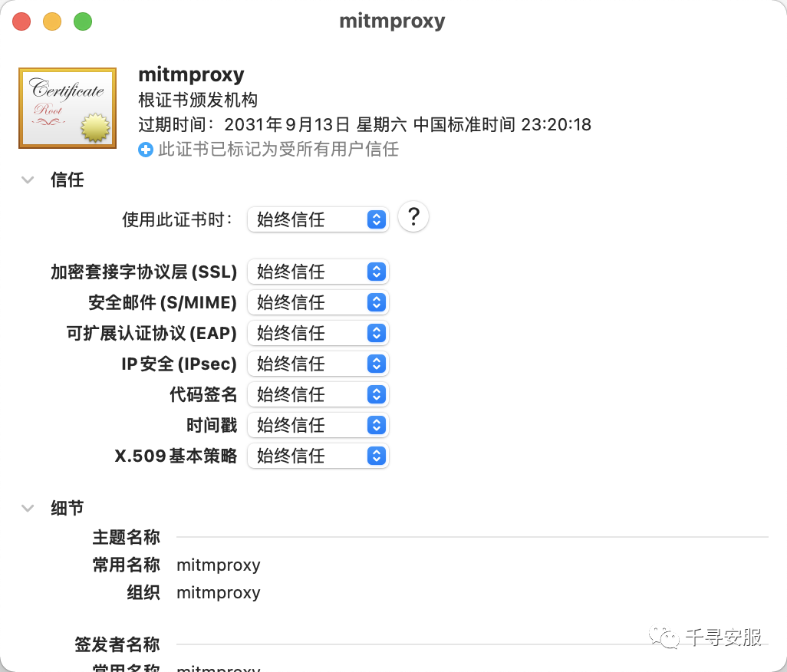787x672 pixels.
Task: Collapse the 细节 section chevron
Action: click(28, 509)
